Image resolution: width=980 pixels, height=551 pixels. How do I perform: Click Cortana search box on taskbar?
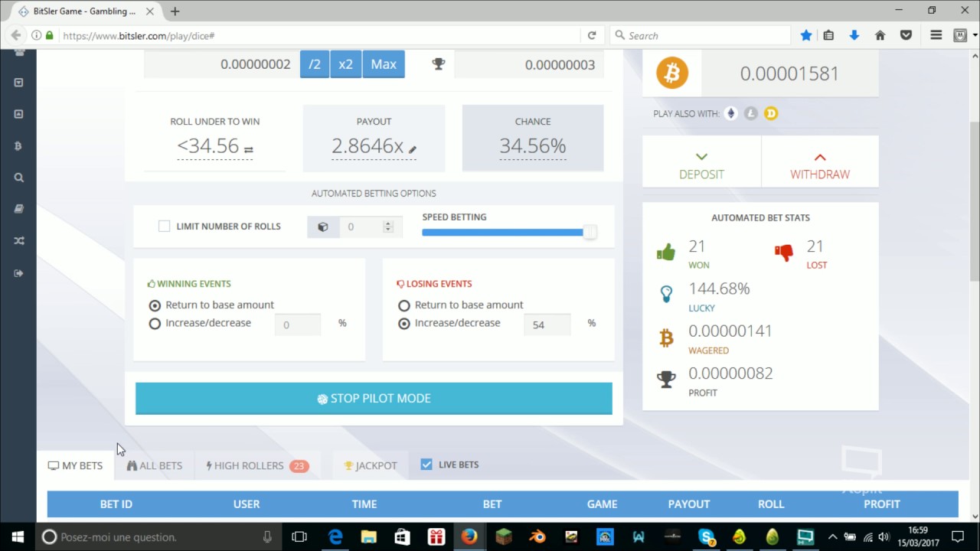click(158, 536)
